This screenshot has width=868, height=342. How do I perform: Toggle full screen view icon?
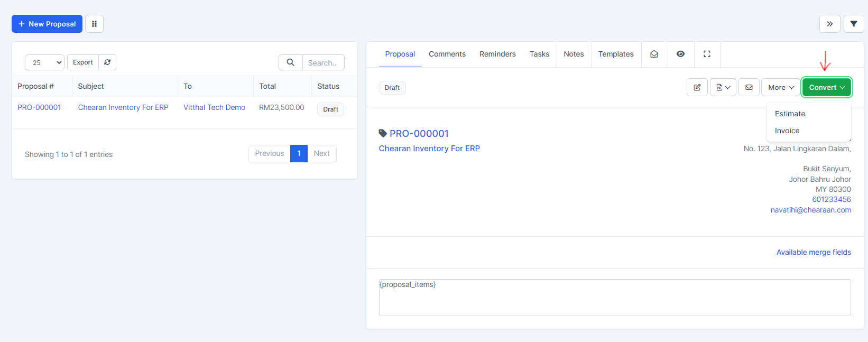tap(707, 54)
